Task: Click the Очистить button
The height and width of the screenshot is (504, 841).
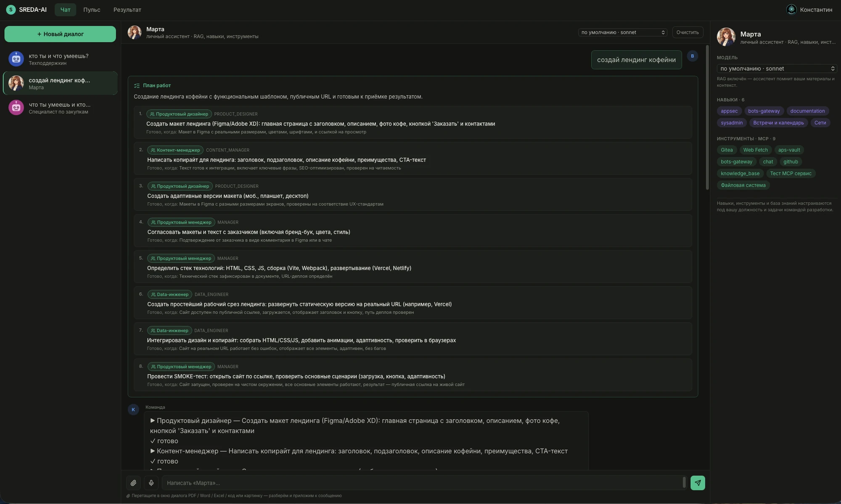Action: click(x=688, y=32)
